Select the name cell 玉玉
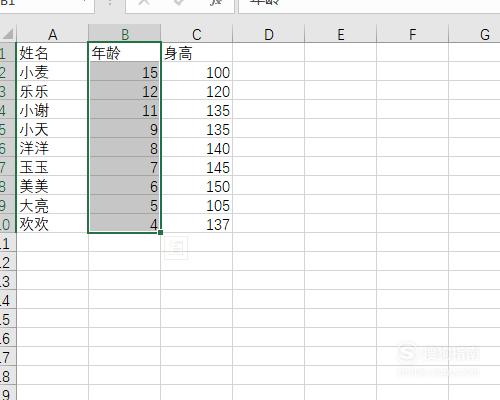The image size is (500, 400). coord(52,167)
